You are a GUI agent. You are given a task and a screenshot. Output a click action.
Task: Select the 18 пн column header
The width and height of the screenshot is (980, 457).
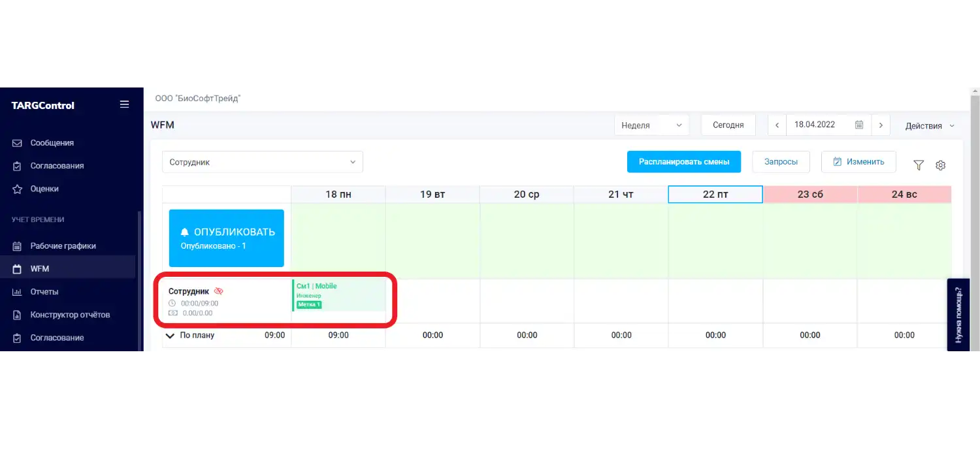[338, 195]
